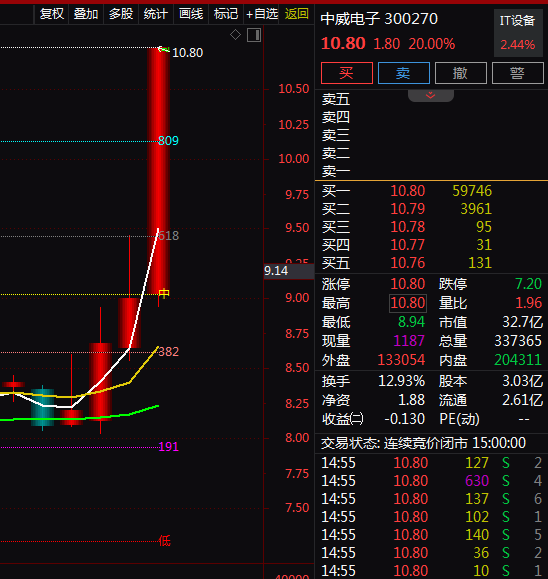Click stock name 中威电子 300270
This screenshot has height=579, width=548.
click(379, 19)
